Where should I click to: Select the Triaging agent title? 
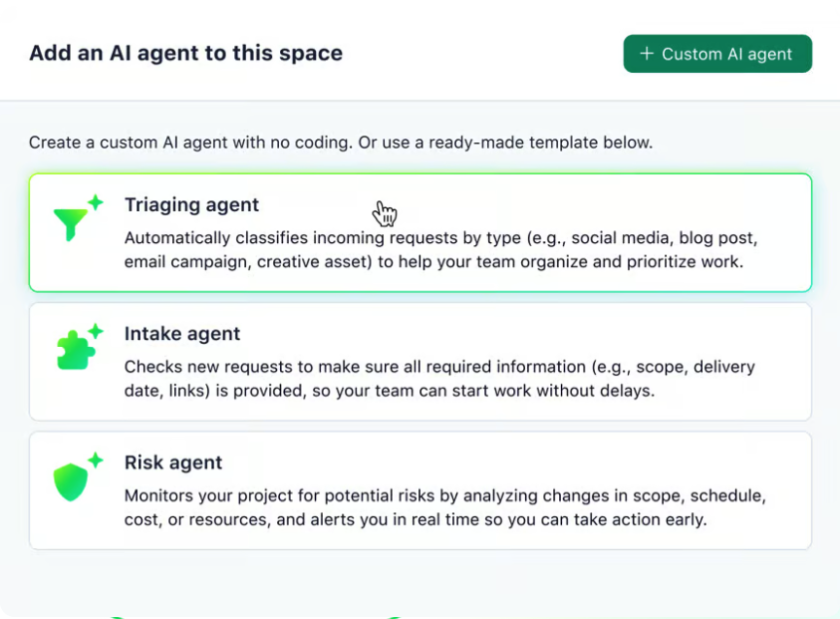(x=191, y=205)
